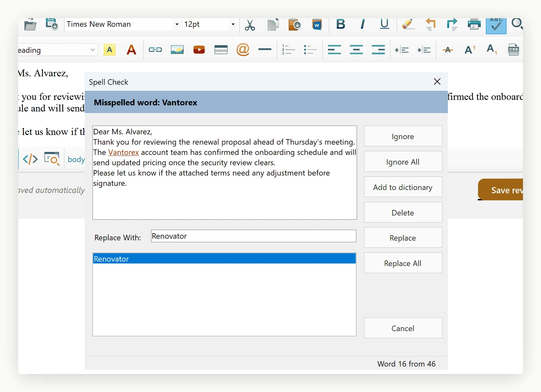Click the Print icon
The height and width of the screenshot is (392, 541).
click(474, 24)
